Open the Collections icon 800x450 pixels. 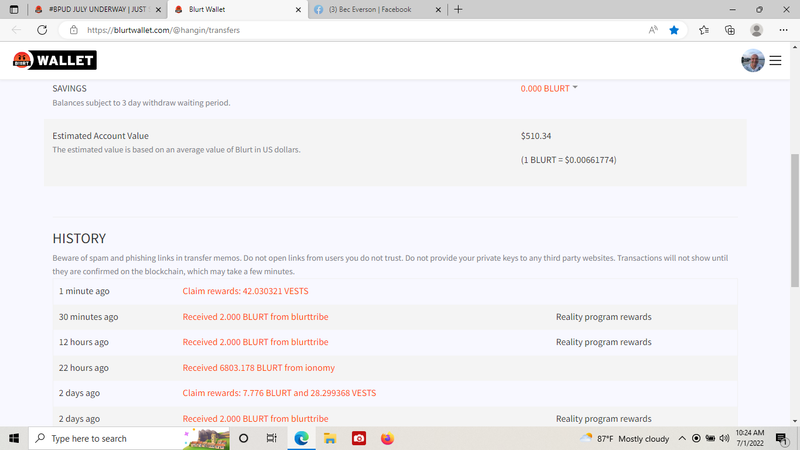pos(730,30)
